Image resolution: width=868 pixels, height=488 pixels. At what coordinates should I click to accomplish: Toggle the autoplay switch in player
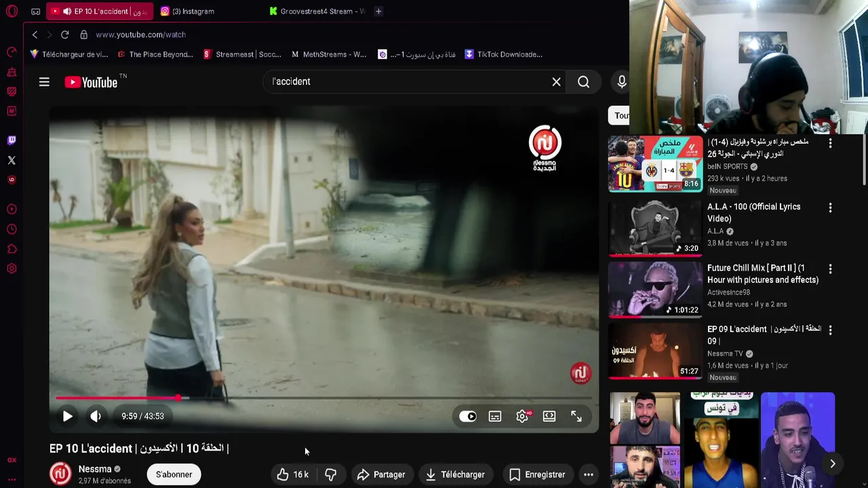pos(468,416)
